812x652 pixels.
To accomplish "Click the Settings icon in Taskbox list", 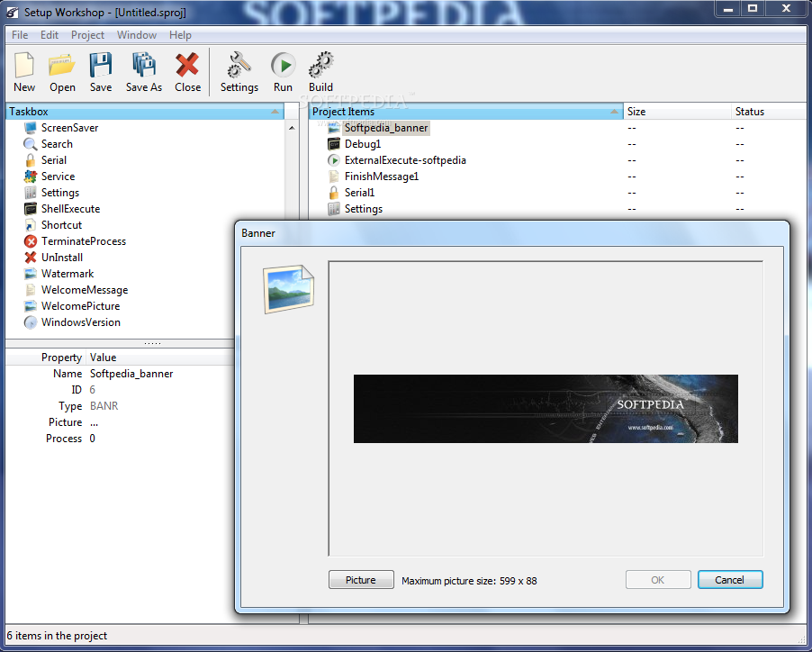I will (31, 193).
